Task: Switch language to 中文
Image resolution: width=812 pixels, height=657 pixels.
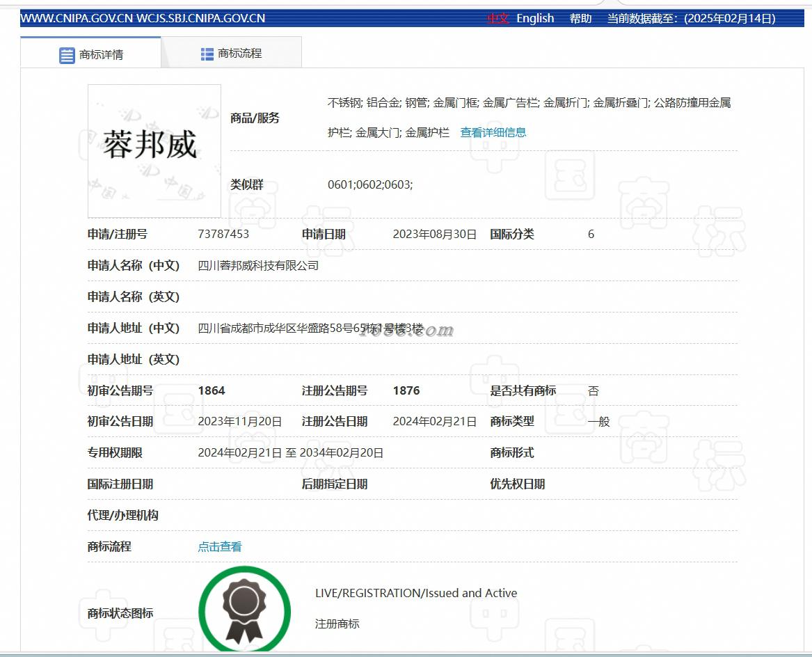Action: [497, 19]
